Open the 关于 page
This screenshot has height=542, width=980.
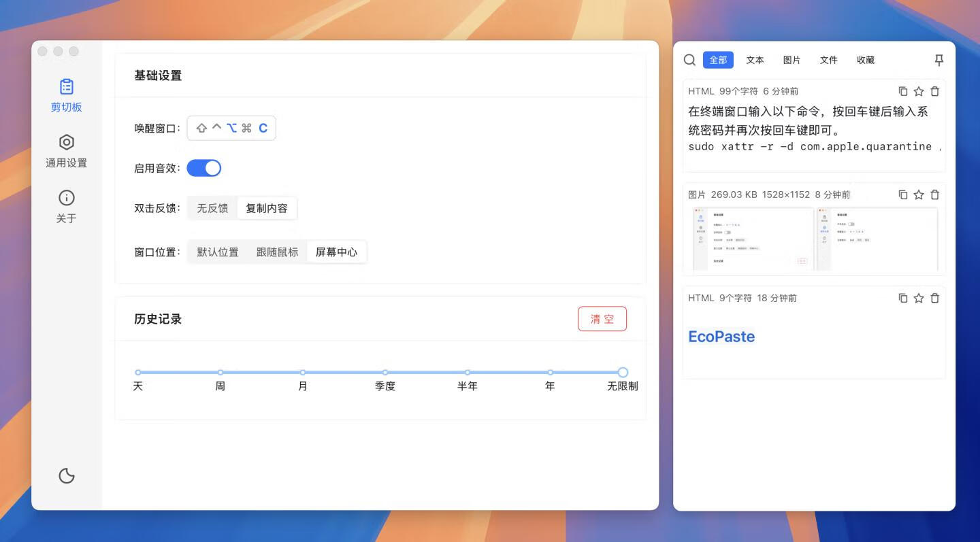coord(66,205)
